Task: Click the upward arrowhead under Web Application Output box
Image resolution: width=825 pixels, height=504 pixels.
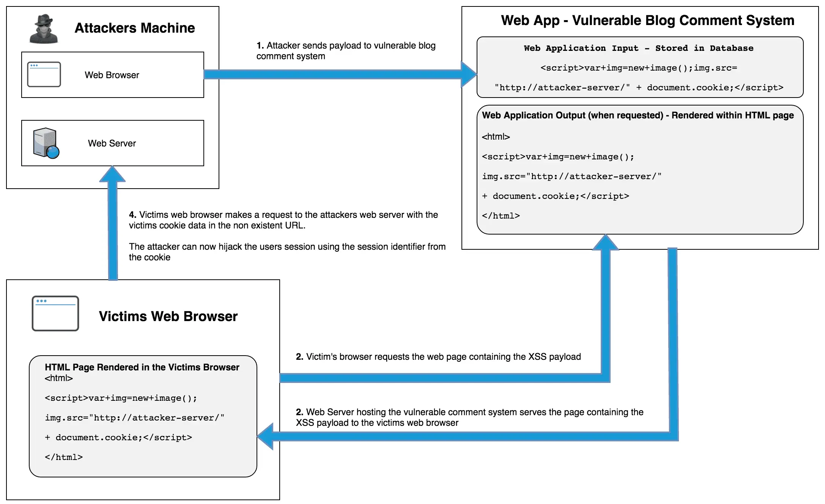Action: [x=606, y=243]
